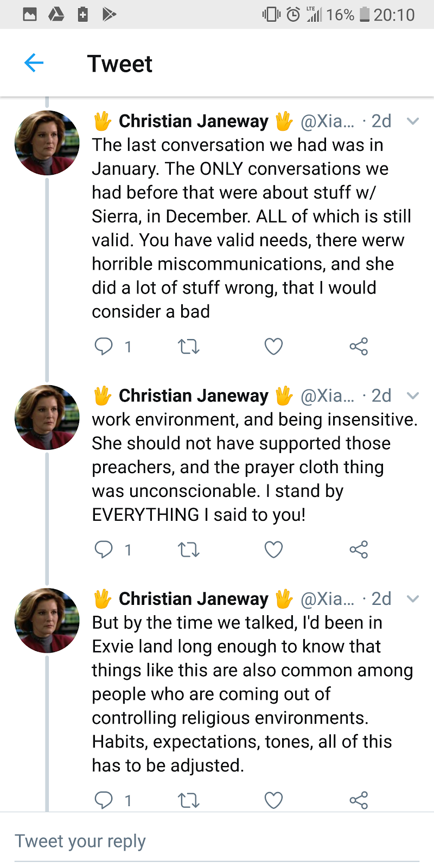Like the 'prayer cloth thing' tweet
The width and height of the screenshot is (434, 868).
(x=273, y=550)
